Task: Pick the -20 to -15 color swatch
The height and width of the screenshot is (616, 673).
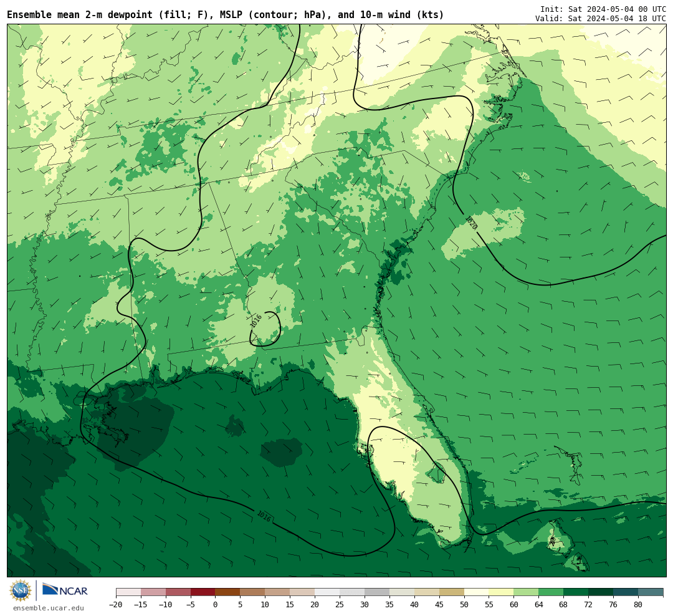Action: 129,592
